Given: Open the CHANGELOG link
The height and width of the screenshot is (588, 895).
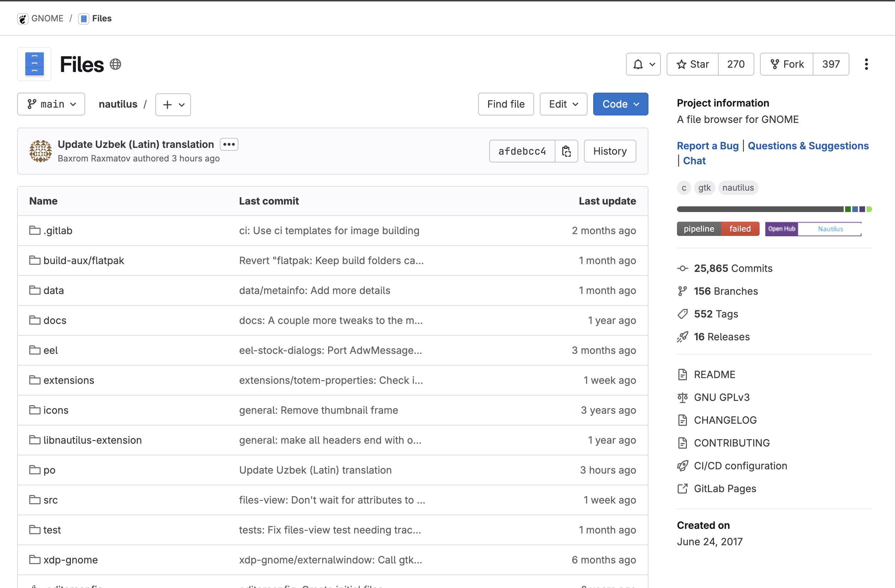Looking at the screenshot, I should pos(725,420).
